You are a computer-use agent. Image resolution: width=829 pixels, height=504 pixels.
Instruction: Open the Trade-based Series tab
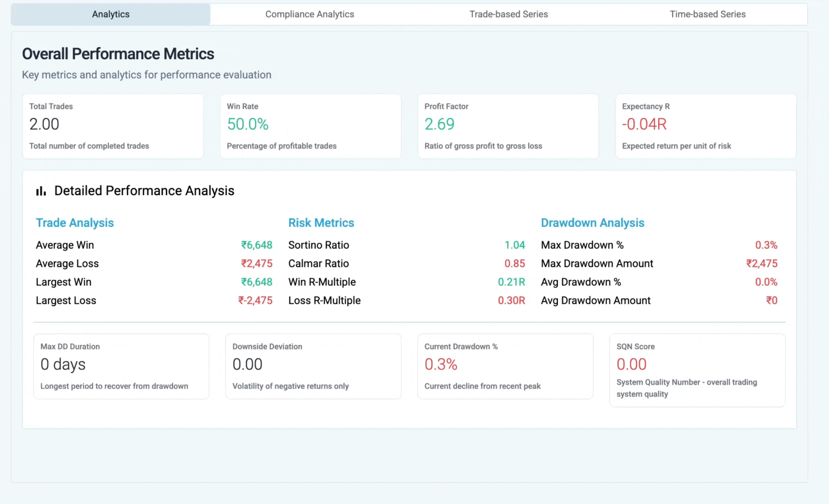click(509, 14)
